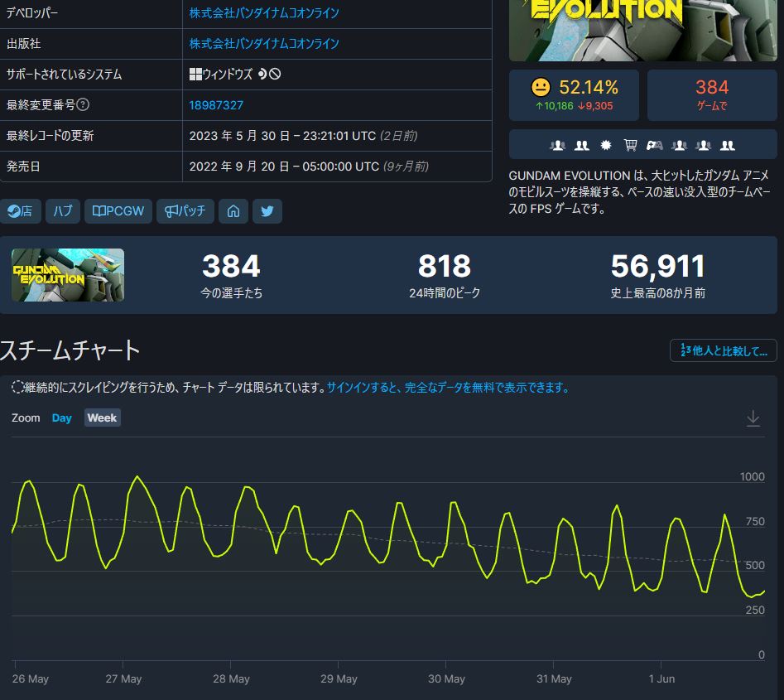Open change number 18987327 link
Viewport: 784px width, 700px height.
(x=216, y=105)
